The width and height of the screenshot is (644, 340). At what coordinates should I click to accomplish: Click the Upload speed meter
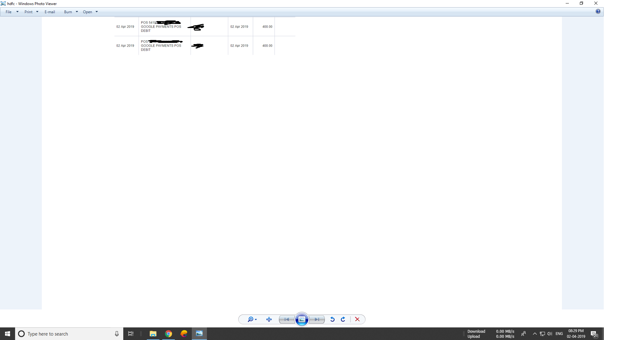point(491,336)
